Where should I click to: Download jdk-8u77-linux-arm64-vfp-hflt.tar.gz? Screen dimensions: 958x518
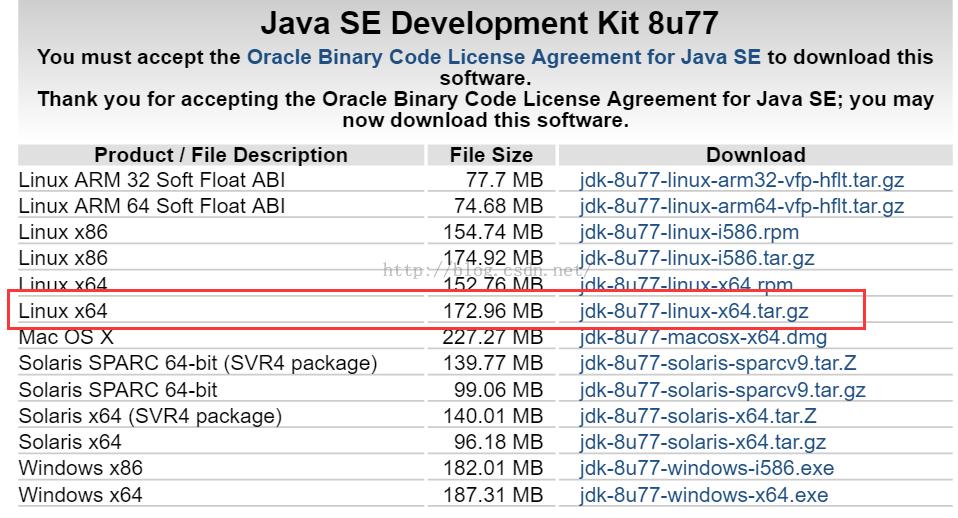(742, 206)
